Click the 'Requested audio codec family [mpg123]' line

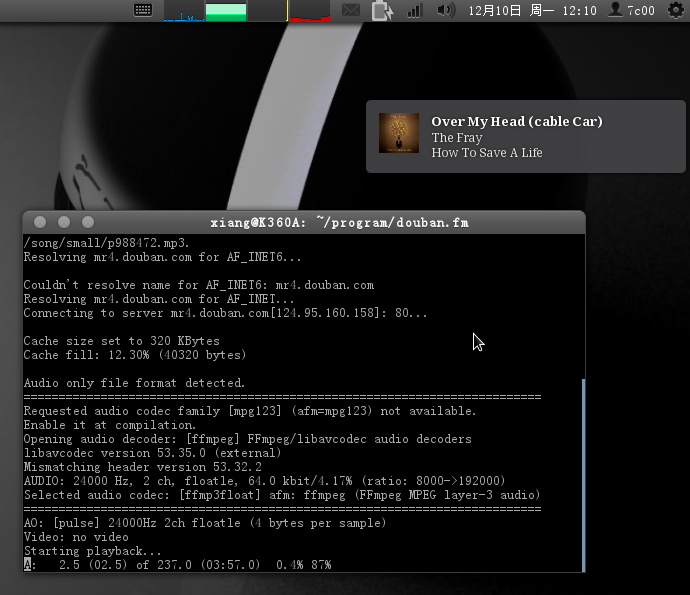tap(250, 411)
